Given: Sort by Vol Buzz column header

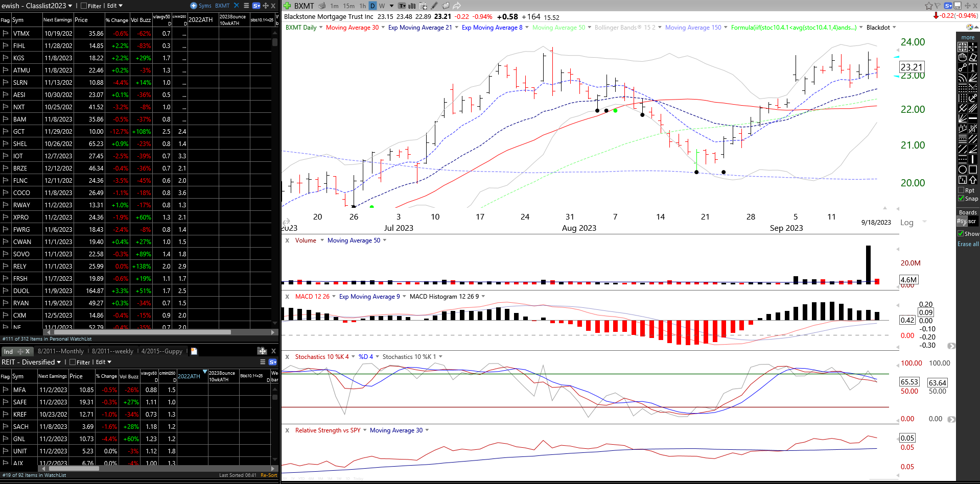Looking at the screenshot, I should point(141,20).
